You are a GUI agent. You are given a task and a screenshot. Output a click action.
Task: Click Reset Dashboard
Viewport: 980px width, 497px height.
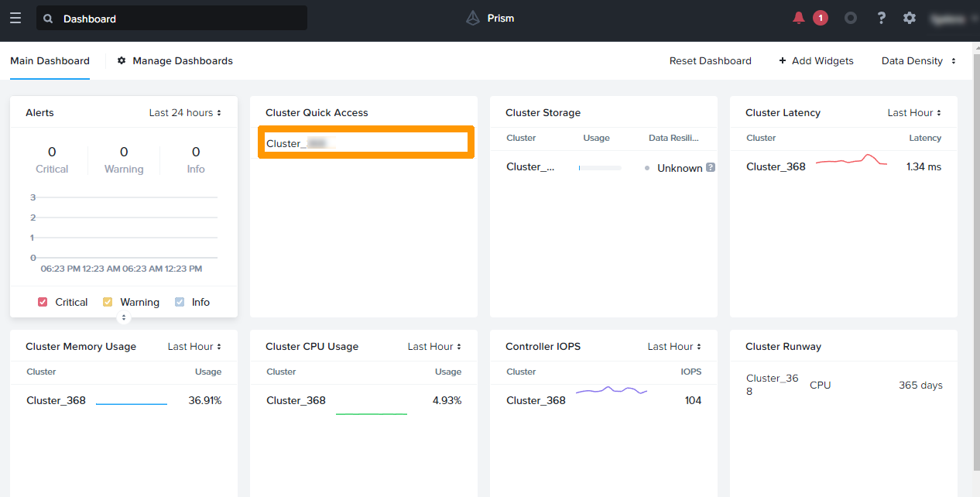click(x=710, y=60)
